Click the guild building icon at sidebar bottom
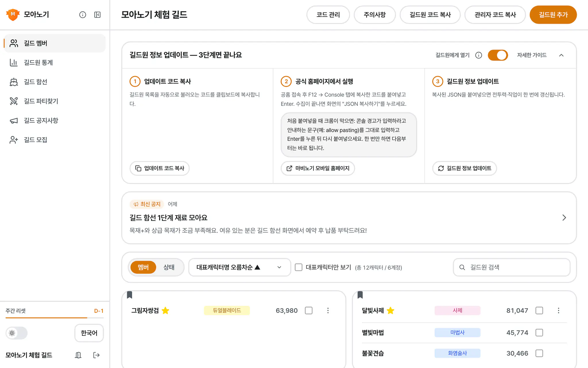Screen dimensions: 588x368 click(78, 355)
